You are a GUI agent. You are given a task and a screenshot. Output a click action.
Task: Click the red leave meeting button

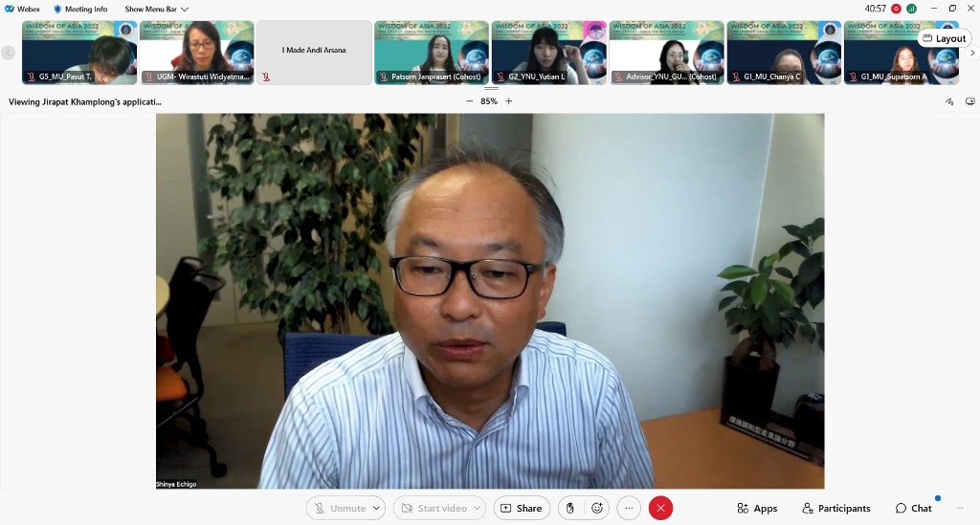tap(660, 508)
